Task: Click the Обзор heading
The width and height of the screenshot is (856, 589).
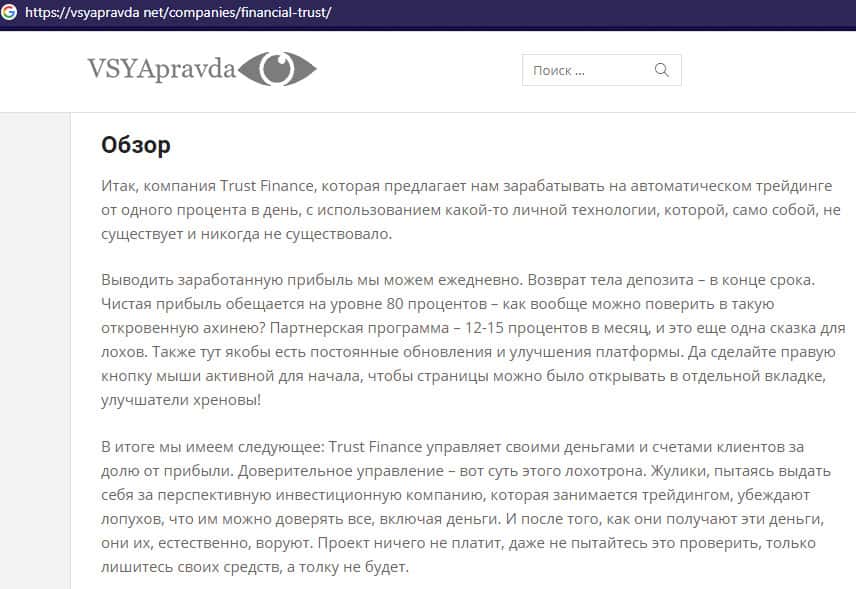Action: click(x=136, y=145)
